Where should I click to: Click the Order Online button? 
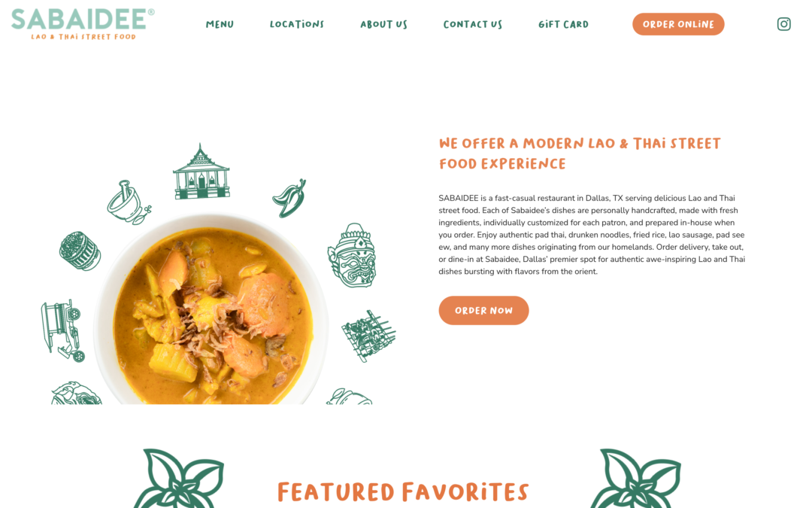click(678, 24)
